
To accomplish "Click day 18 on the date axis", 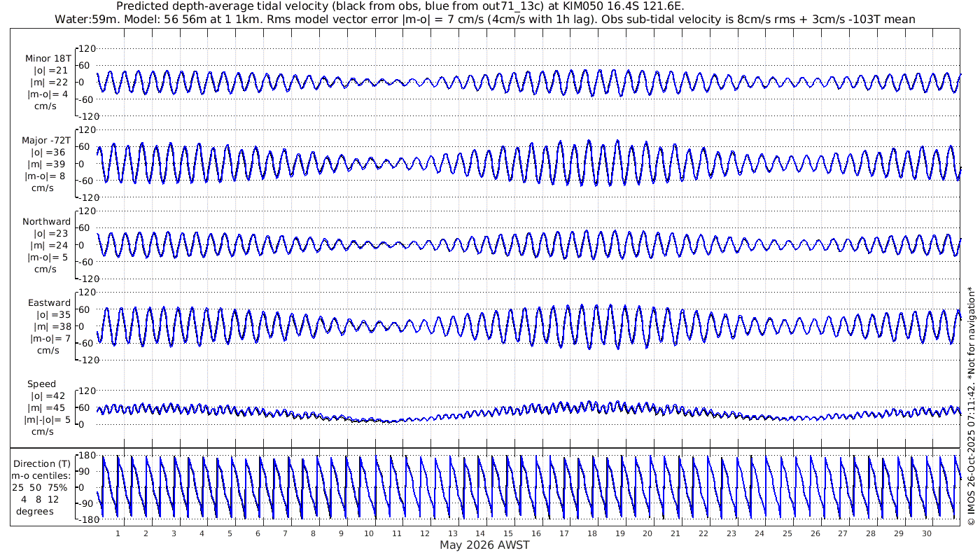I will (x=591, y=533).
